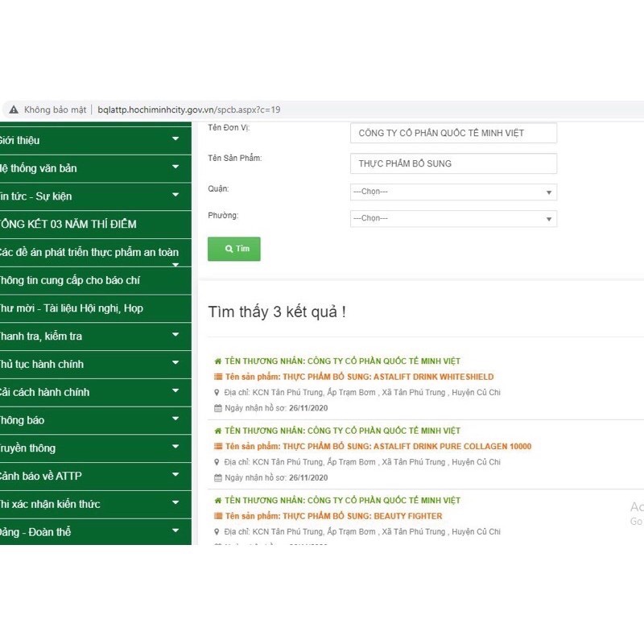The height and width of the screenshot is (644, 644).
Task: Open Giới thiệu menu item
Action: pyautogui.click(x=95, y=140)
